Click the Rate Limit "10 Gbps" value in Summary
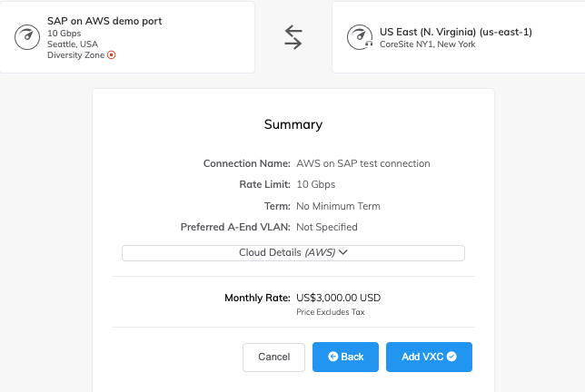 [x=315, y=184]
